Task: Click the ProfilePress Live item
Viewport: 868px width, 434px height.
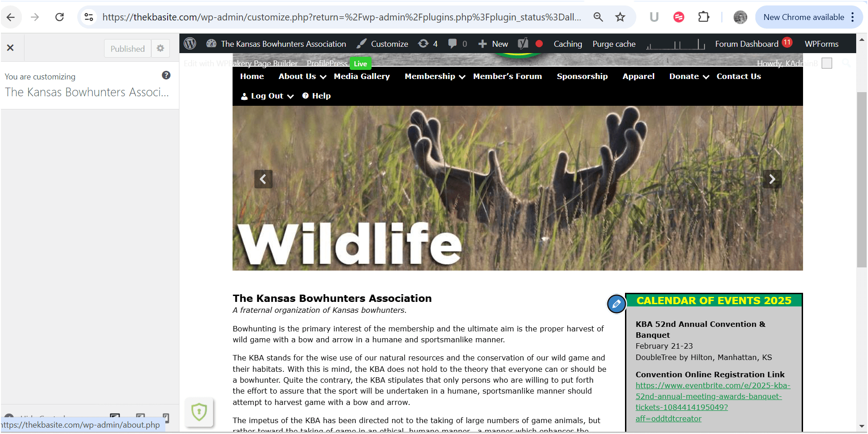Action: click(339, 64)
